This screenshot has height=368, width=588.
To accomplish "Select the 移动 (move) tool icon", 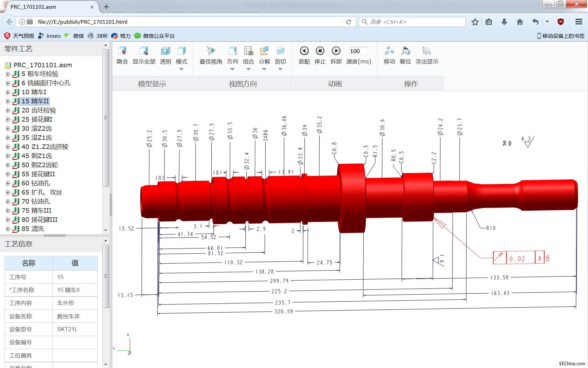I will pyautogui.click(x=389, y=51).
